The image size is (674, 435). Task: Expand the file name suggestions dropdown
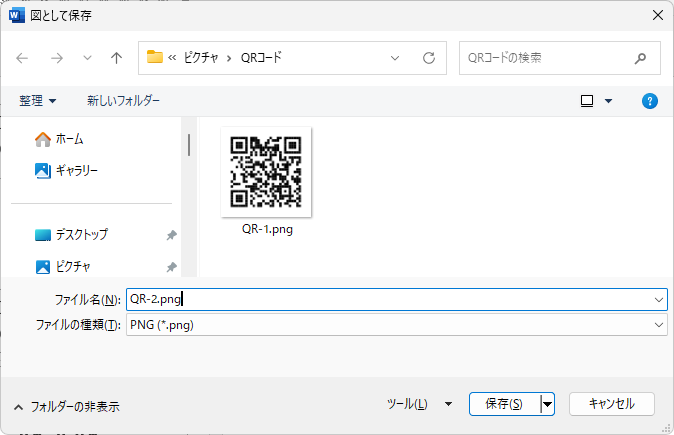click(x=658, y=299)
